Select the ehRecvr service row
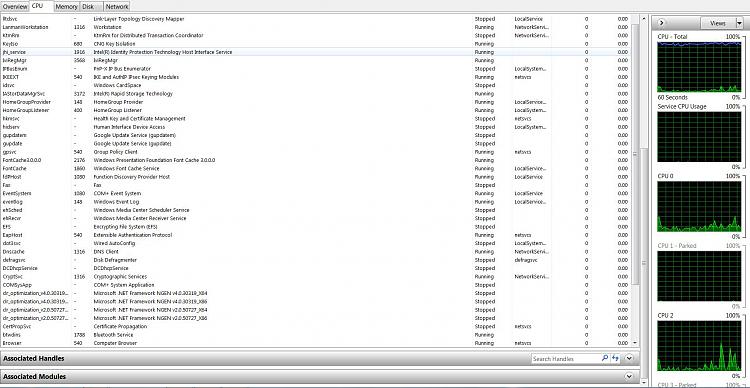Viewport: 750px width, 388px height. [x=316, y=218]
